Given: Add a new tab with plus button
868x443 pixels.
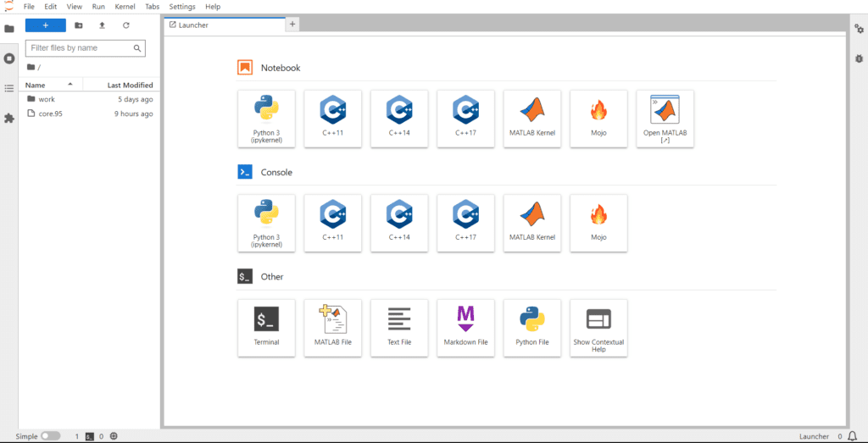Looking at the screenshot, I should pyautogui.click(x=292, y=25).
